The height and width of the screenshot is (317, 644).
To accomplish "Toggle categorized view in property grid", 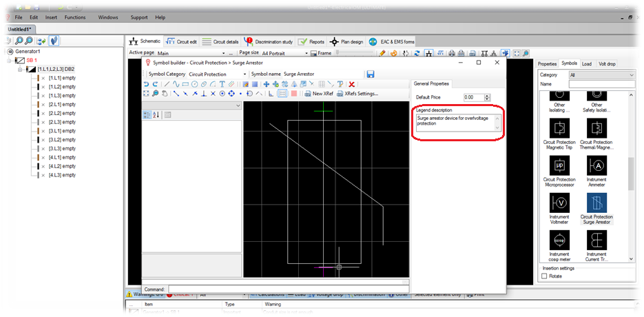I will point(147,115).
